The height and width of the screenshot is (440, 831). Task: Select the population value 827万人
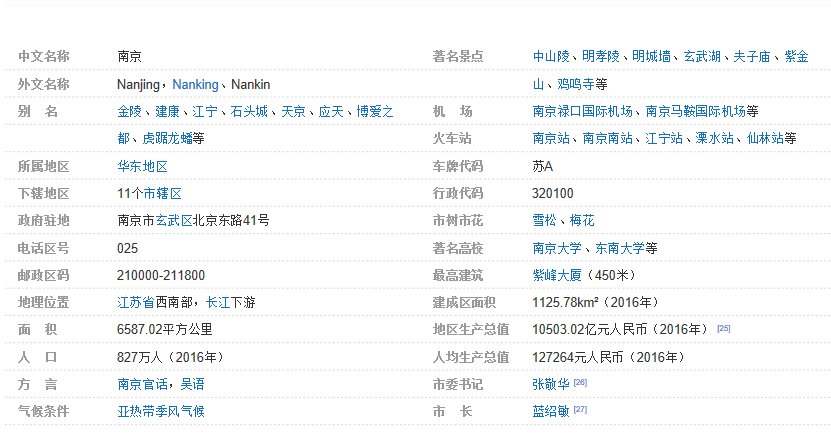[139, 357]
